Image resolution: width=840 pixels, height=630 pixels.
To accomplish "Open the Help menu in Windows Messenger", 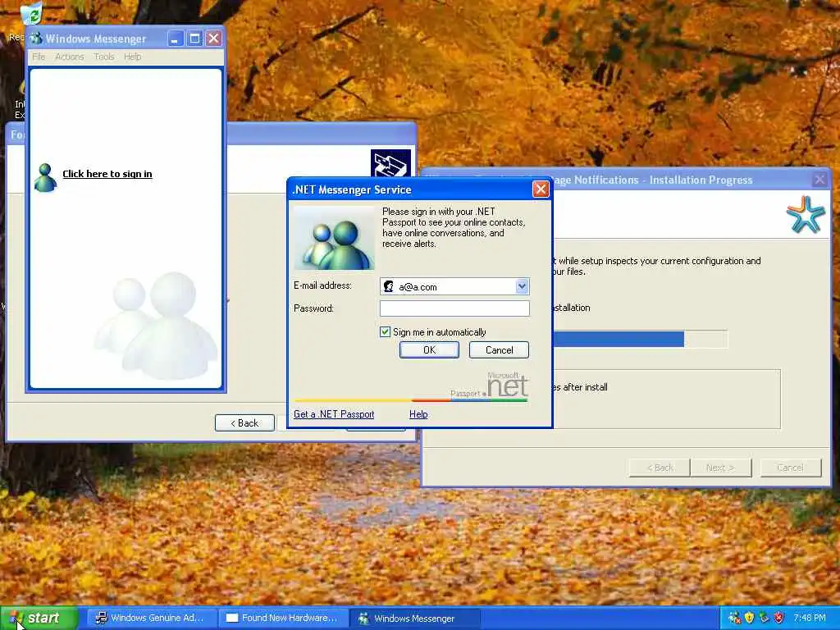I will [x=132, y=57].
